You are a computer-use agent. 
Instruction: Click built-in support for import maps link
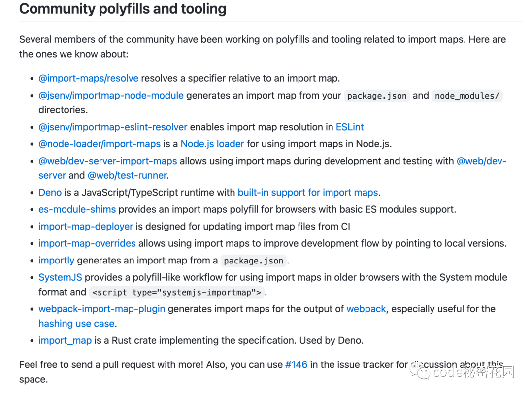(x=308, y=192)
